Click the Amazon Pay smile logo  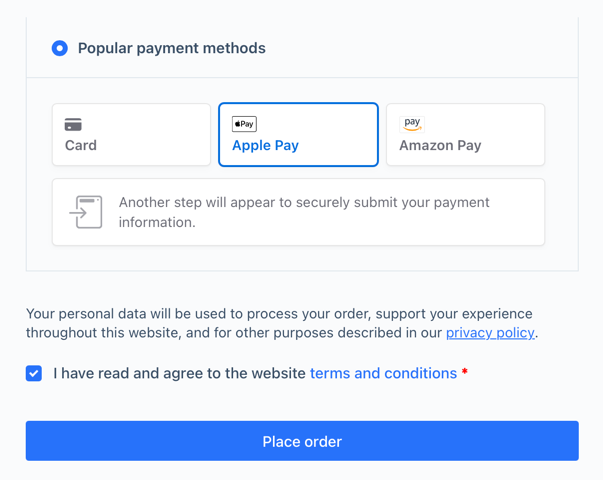point(412,124)
